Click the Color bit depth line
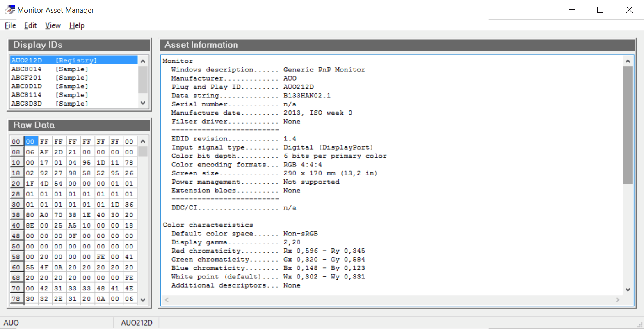Viewport: 644px width, 329px height. tap(279, 156)
